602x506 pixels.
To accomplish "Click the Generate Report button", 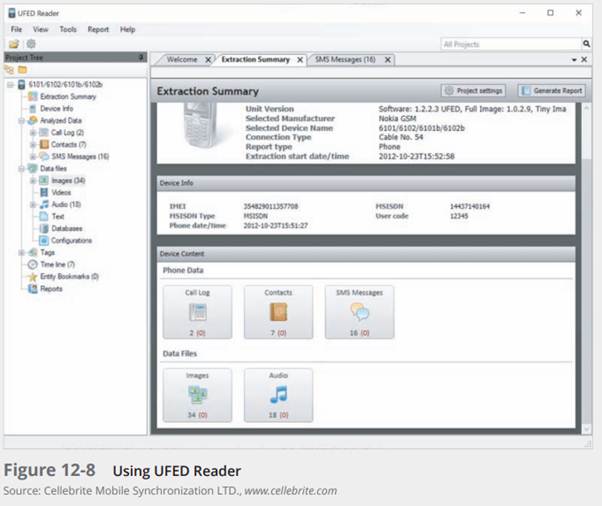I will 551,90.
